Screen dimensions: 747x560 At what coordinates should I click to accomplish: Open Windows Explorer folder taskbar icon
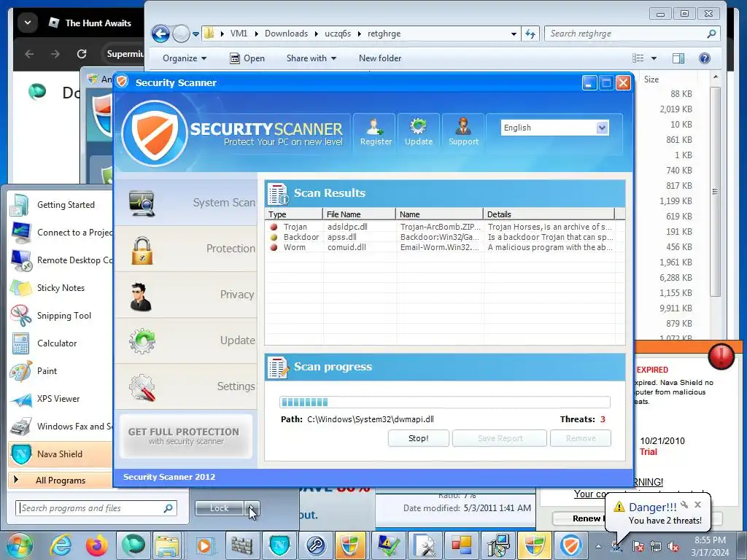pyautogui.click(x=167, y=545)
